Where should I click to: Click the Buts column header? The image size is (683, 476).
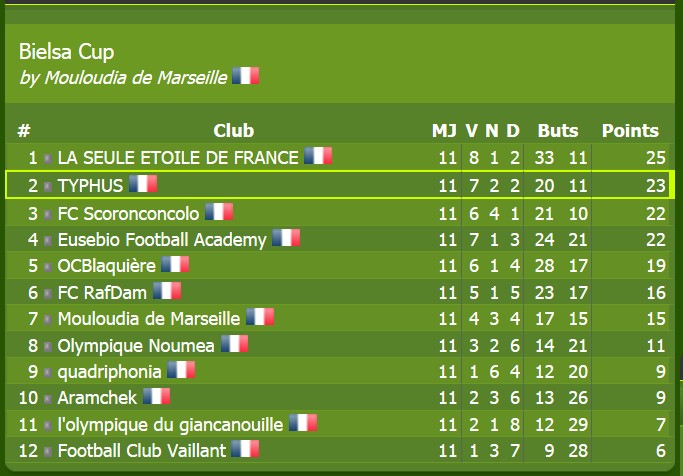coord(558,131)
